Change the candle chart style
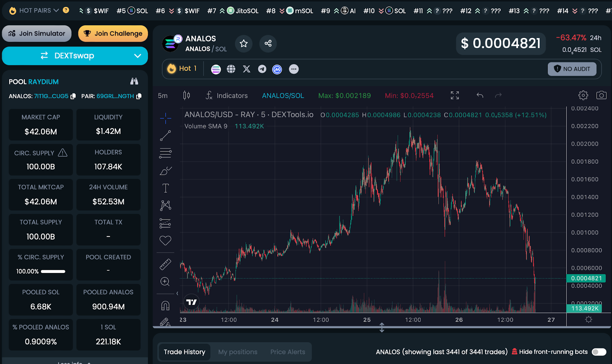Screen dimensions: 612x364 click(x=187, y=95)
